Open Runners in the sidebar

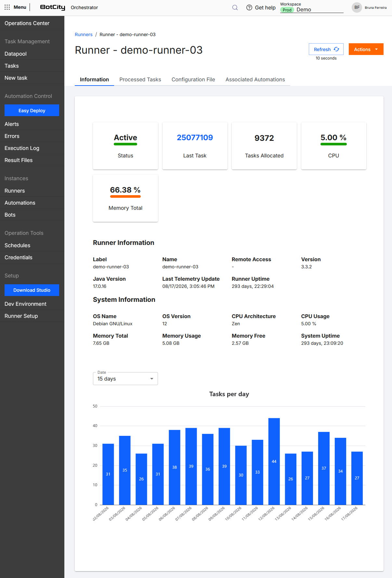(x=32, y=191)
